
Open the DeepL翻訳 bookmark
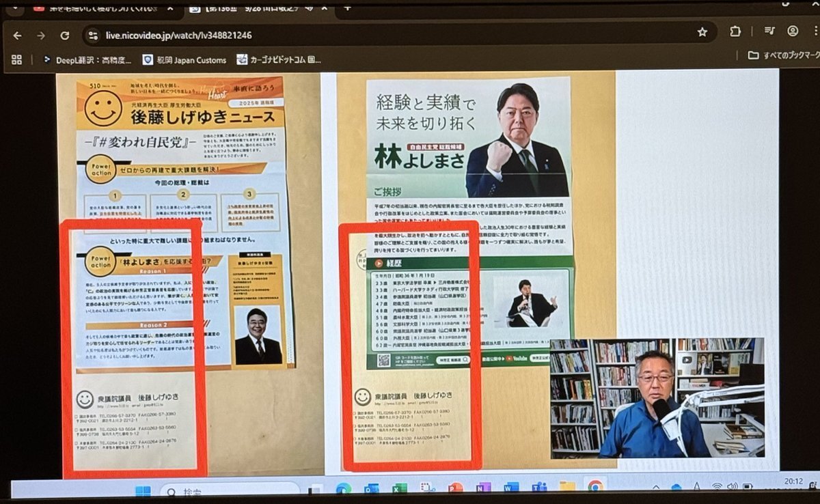87,59
